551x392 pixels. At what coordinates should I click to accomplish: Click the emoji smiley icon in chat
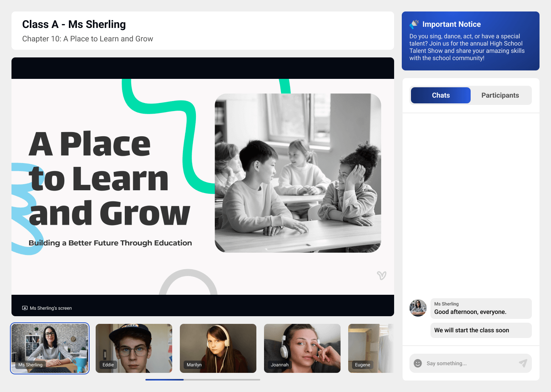pyautogui.click(x=418, y=363)
